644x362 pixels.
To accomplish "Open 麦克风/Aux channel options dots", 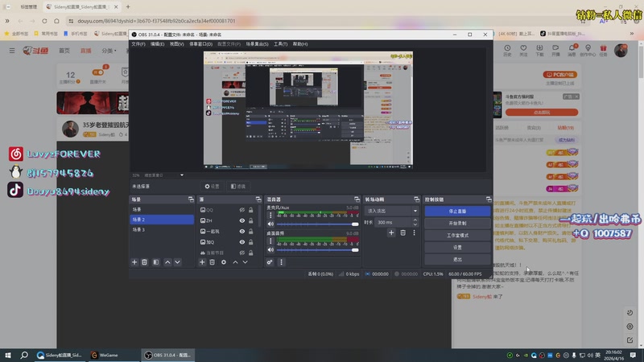I will click(270, 215).
